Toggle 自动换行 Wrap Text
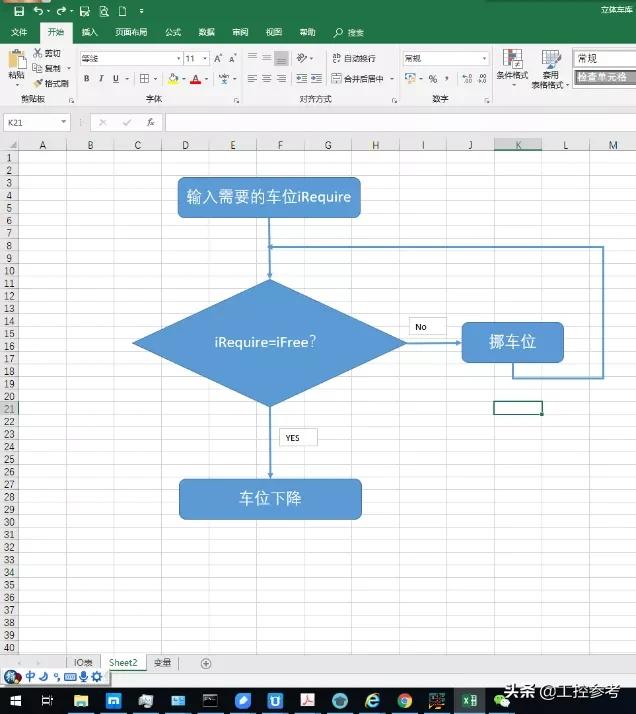Viewport: 636px width, 714px height. click(x=354, y=58)
